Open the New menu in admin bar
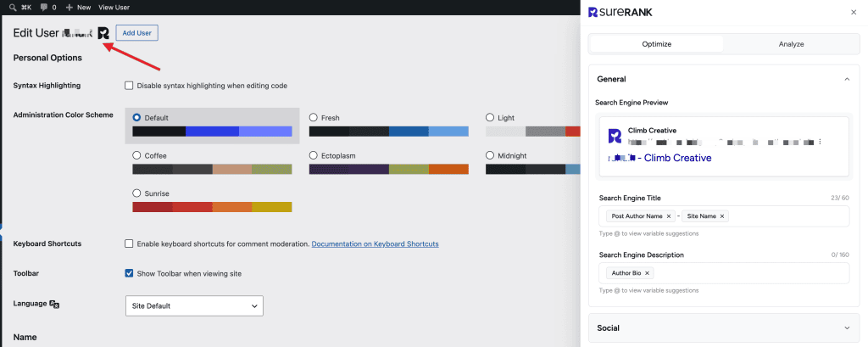The height and width of the screenshot is (347, 868). tap(78, 8)
